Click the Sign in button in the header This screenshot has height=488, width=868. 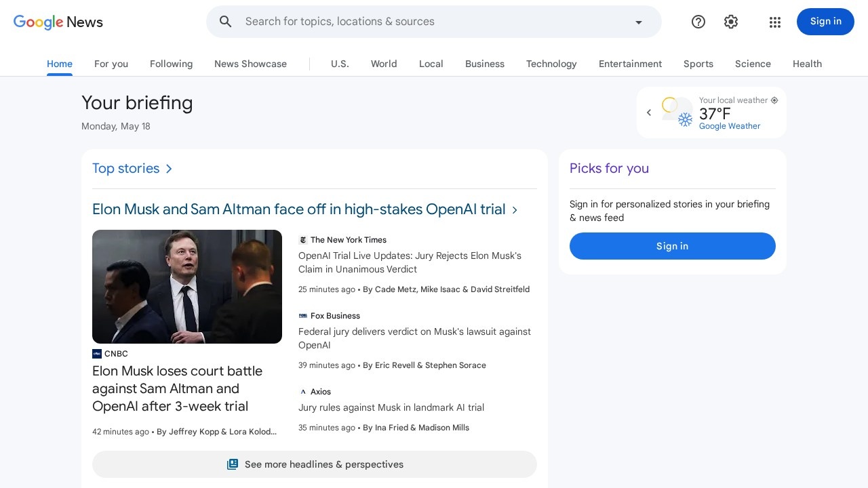point(825,22)
